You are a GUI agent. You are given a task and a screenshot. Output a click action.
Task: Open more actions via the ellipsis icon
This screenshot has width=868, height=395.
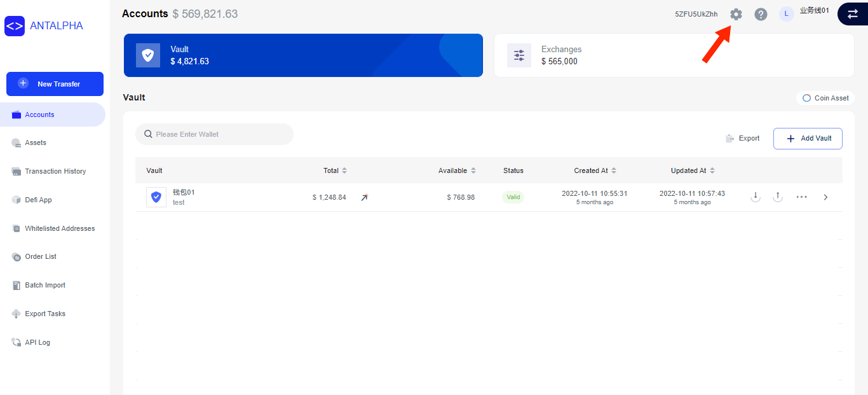pyautogui.click(x=801, y=197)
